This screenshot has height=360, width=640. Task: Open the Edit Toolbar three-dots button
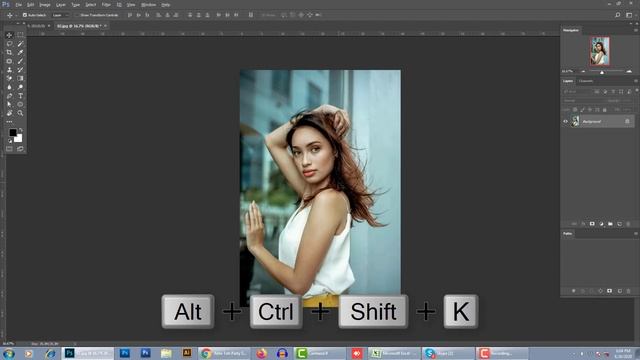(9, 122)
